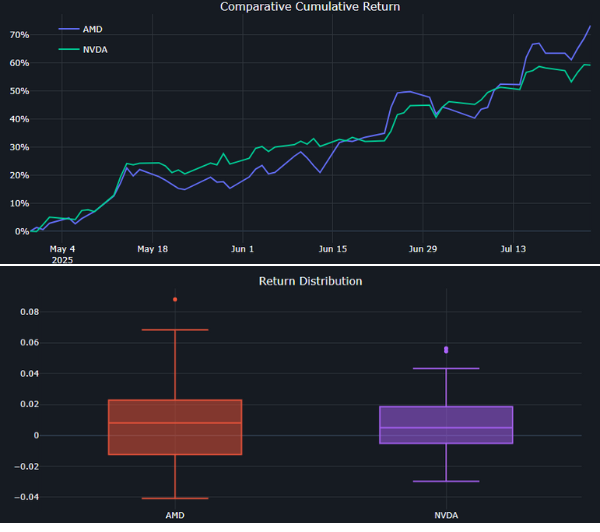The width and height of the screenshot is (600, 532).
Task: Click the AMD upper whisker cap
Action: click(175, 330)
